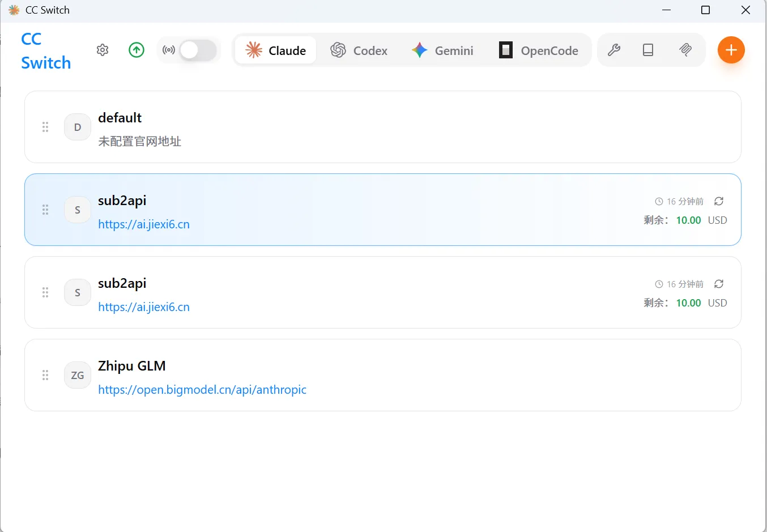
Task: Select the Gemini tab
Action: (x=442, y=50)
